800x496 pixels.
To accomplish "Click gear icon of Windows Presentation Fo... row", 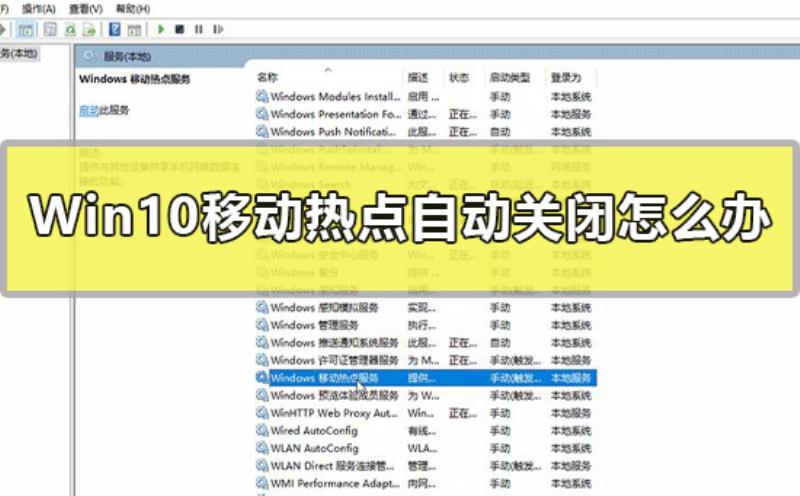I will point(262,114).
